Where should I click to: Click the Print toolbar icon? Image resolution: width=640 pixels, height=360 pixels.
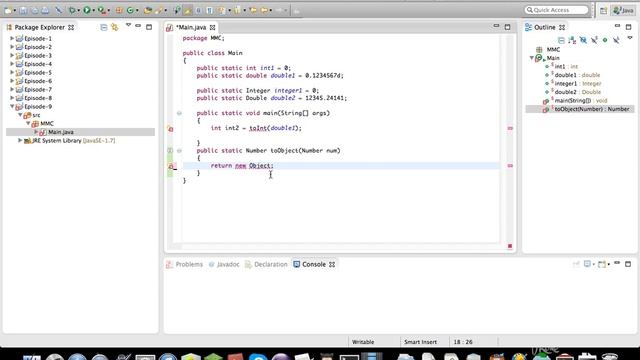click(x=45, y=10)
